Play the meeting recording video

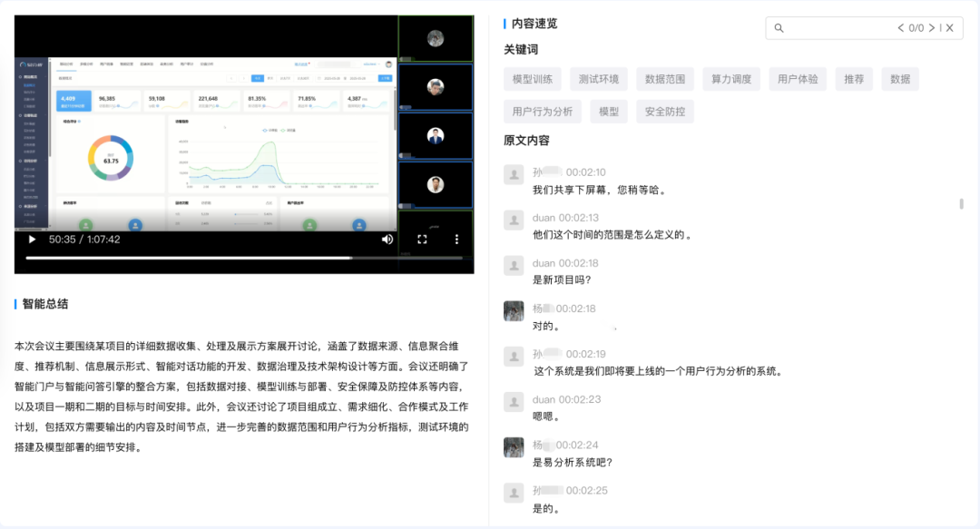tap(32, 240)
